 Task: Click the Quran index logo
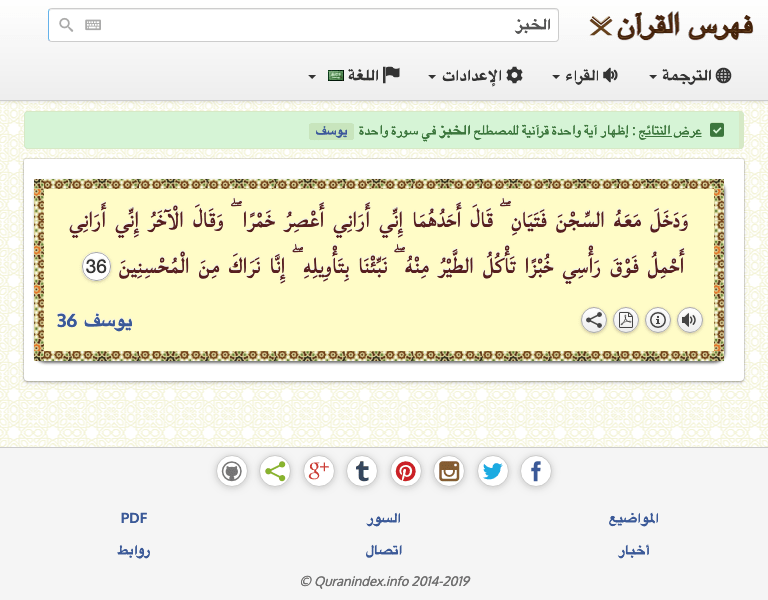point(671,25)
